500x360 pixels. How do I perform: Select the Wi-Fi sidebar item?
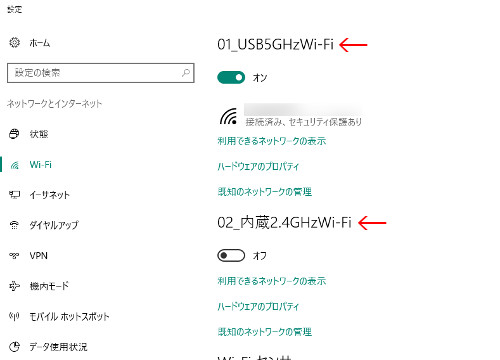point(41,165)
